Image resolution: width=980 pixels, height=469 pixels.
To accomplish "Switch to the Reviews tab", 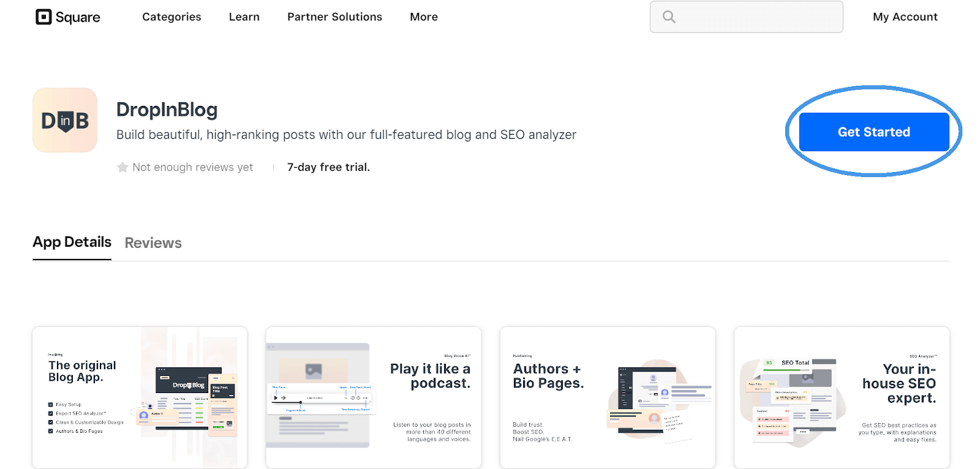I will point(153,242).
